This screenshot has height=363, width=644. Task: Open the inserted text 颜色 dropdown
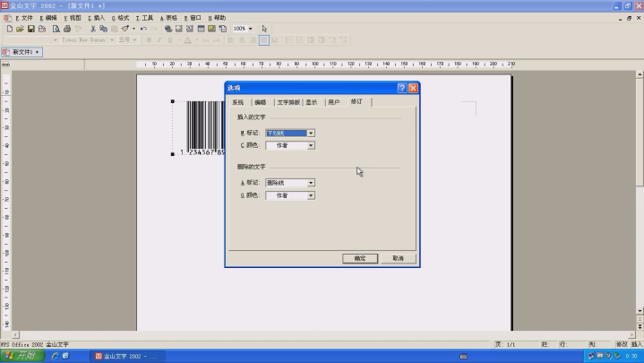point(311,145)
